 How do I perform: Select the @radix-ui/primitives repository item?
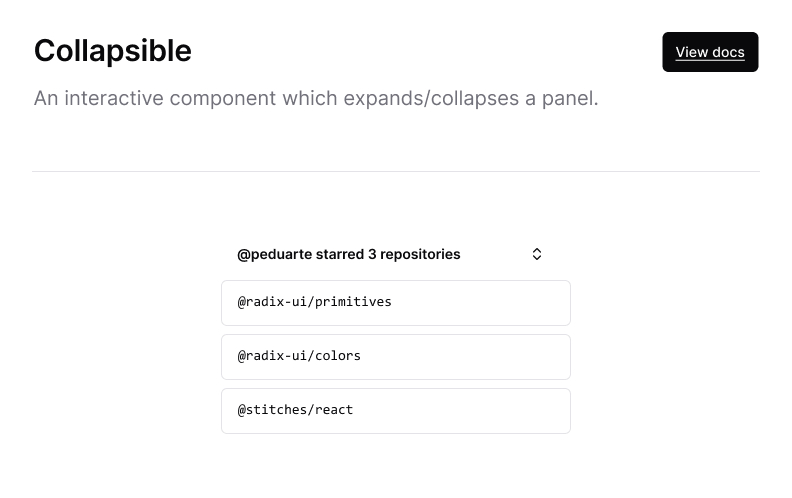tap(395, 303)
